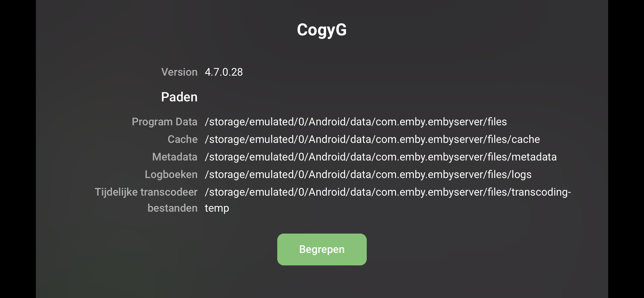Select the path ending in files/cache

(x=372, y=139)
